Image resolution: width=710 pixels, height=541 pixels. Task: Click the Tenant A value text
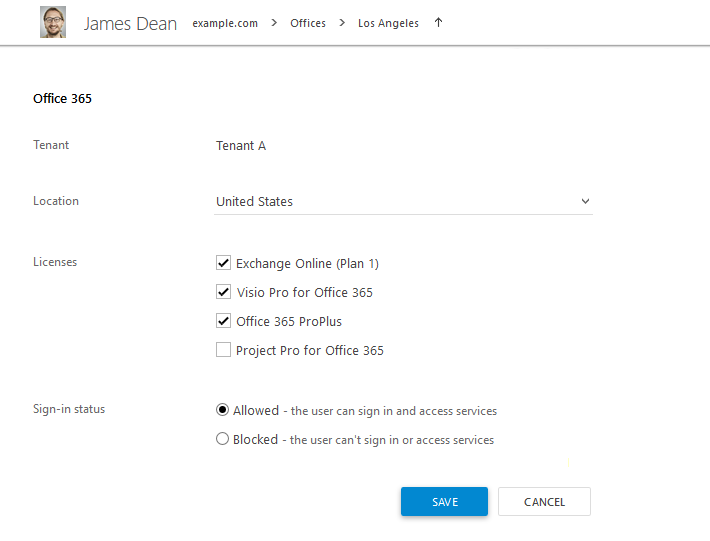[241, 146]
